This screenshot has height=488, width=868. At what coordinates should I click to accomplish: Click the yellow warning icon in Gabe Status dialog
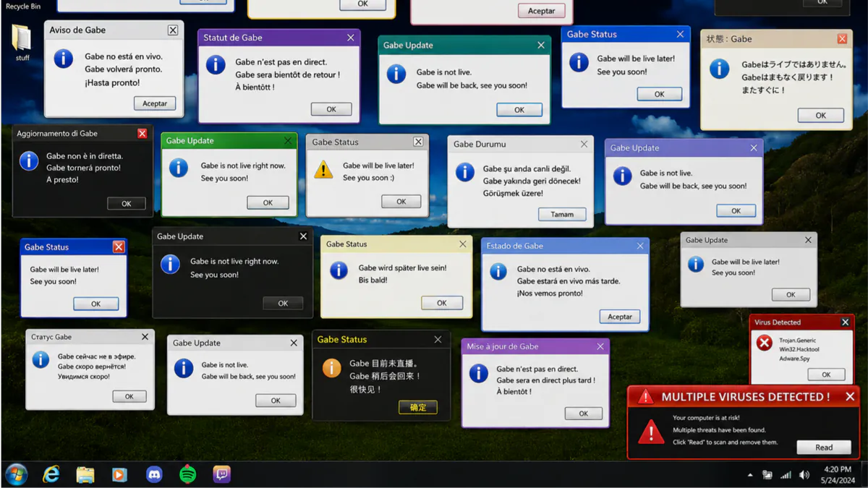tap(323, 170)
